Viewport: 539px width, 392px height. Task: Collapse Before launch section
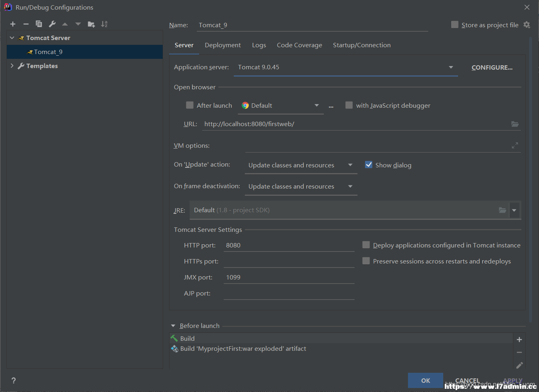pyautogui.click(x=173, y=326)
